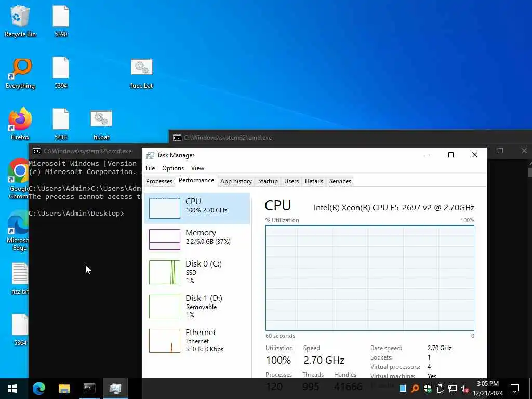532x399 pixels.
Task: Select the Google Chrome desktop shortcut
Action: 19,179
